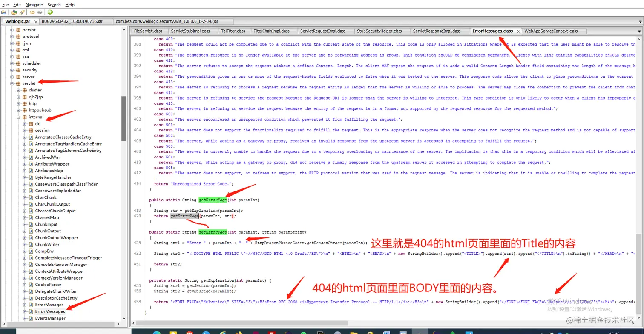Select ConsoleExtensionManager in the tree

pyautogui.click(x=61, y=265)
